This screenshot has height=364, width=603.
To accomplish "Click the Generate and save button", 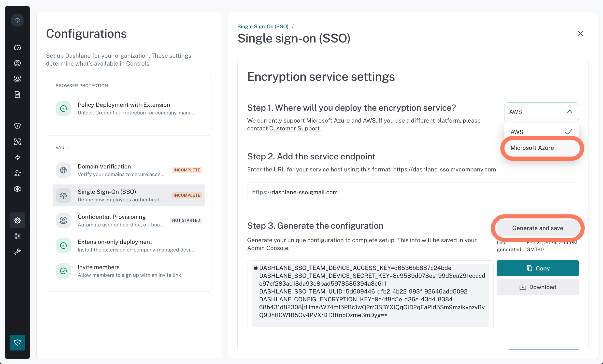I will tap(538, 228).
